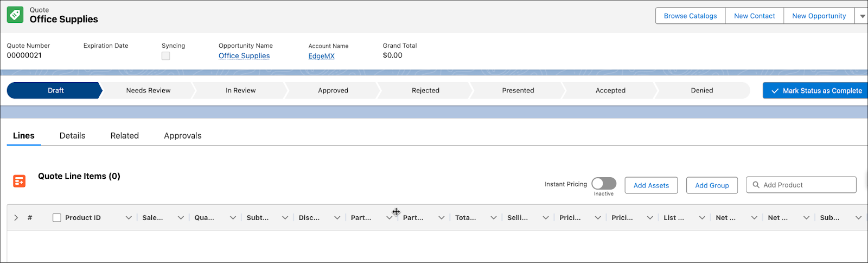Open the EdgeMX account link

pos(321,56)
